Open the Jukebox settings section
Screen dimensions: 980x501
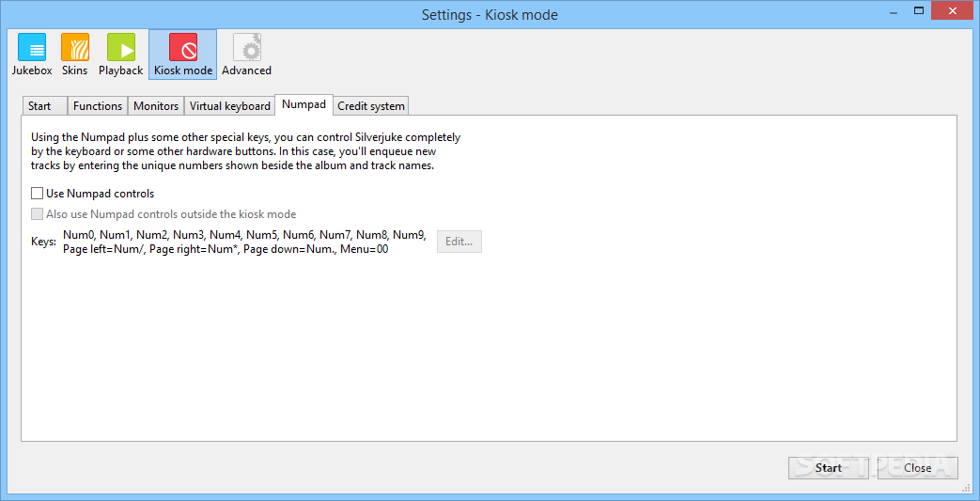click(32, 55)
